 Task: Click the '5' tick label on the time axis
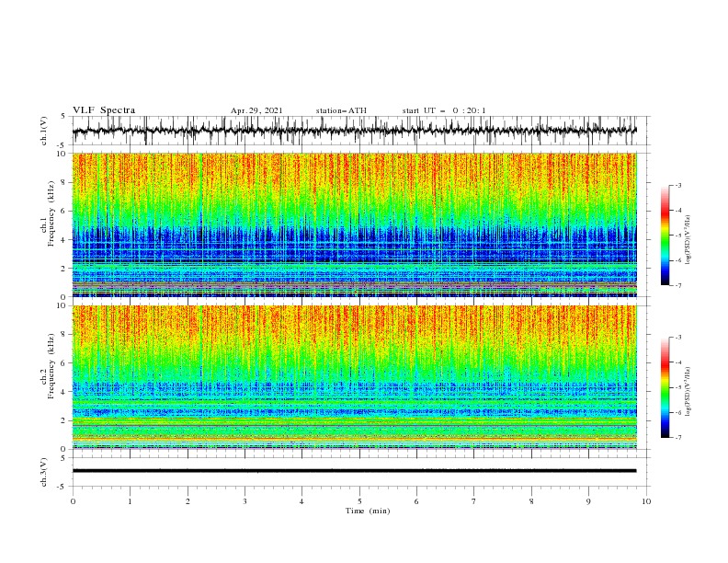click(359, 501)
